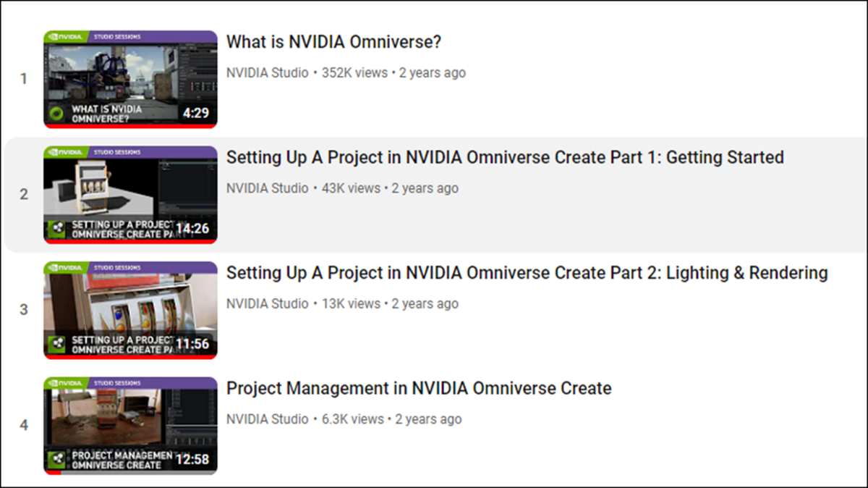Screen dimensions: 868x488
Task: Open NVIDIA Studio channel on the 13K views row
Action: click(268, 303)
